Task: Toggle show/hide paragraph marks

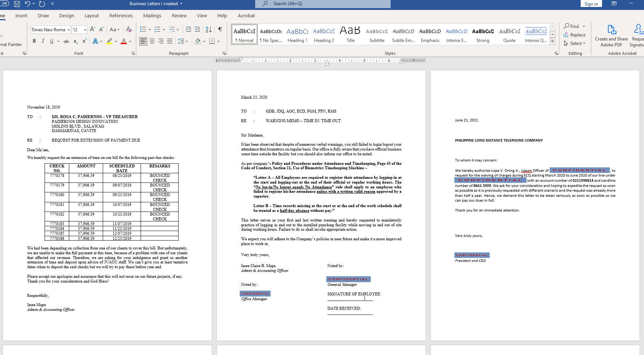Action: click(220, 29)
